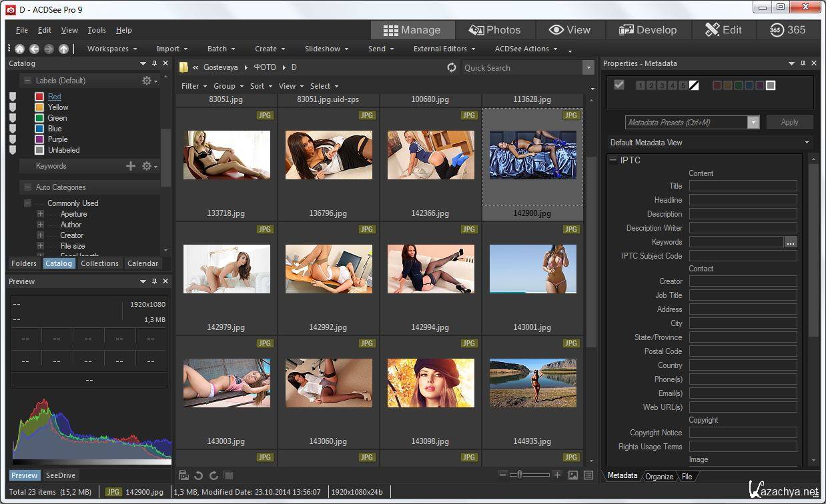Rotate left using the bottom toolbar icon
The height and width of the screenshot is (504, 826).
(198, 475)
